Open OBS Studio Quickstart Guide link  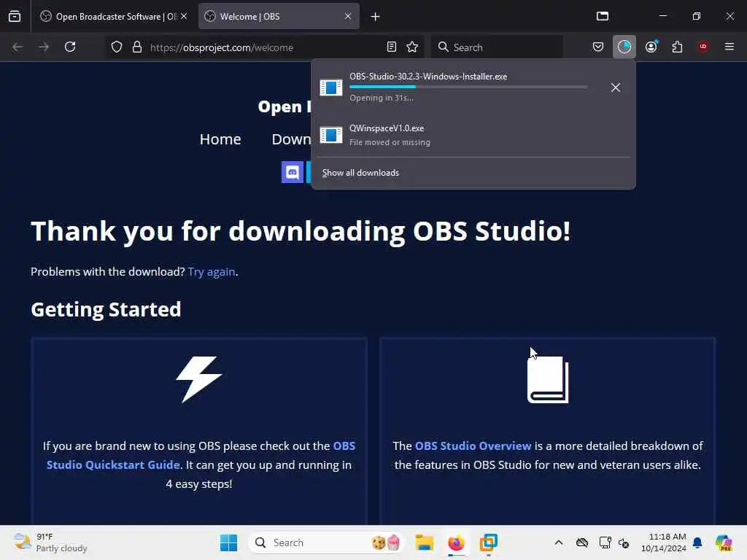(x=201, y=455)
